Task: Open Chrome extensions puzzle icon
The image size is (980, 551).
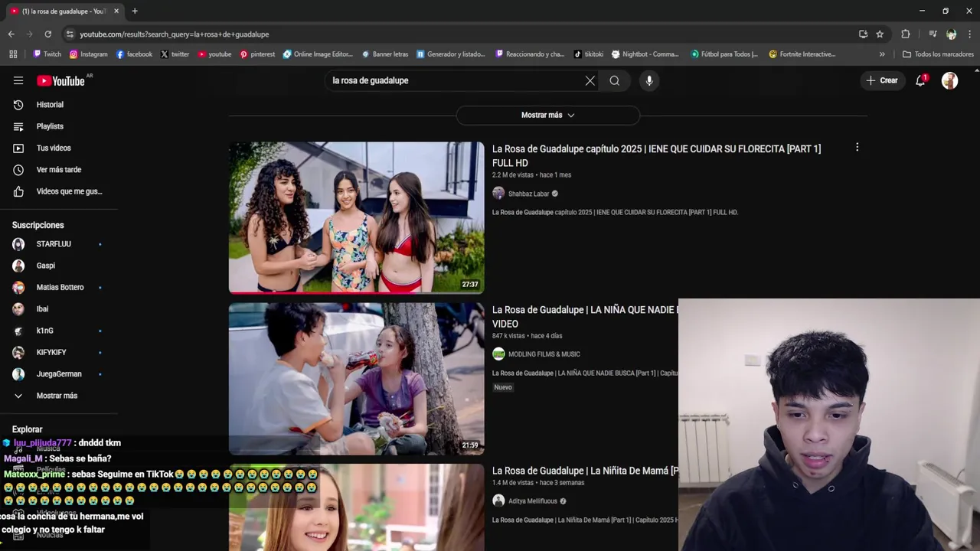Action: click(906, 34)
